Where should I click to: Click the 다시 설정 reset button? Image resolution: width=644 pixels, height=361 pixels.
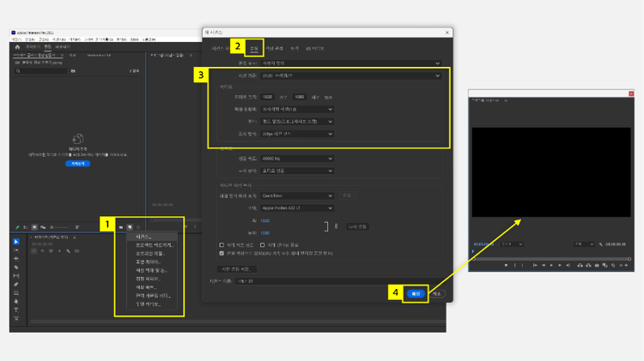point(357,226)
